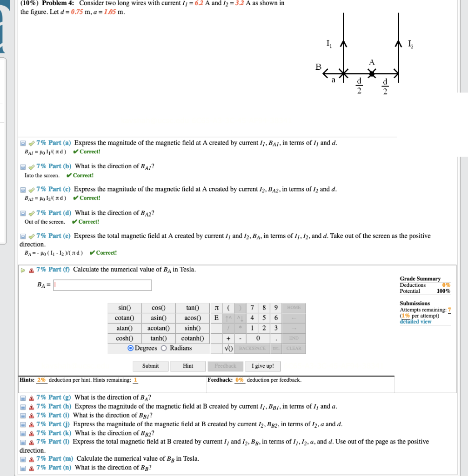468x476 pixels.
Task: Click the minus operator key
Action: point(240,338)
